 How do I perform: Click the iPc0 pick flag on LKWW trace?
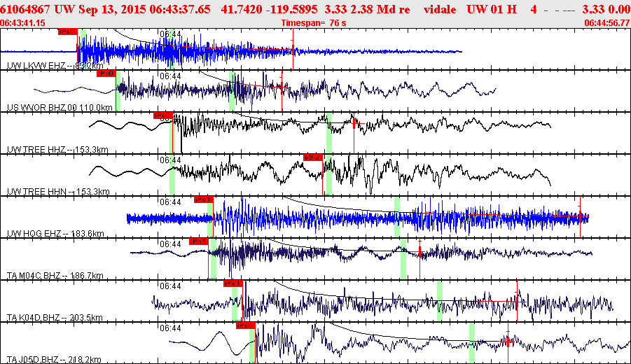click(67, 31)
